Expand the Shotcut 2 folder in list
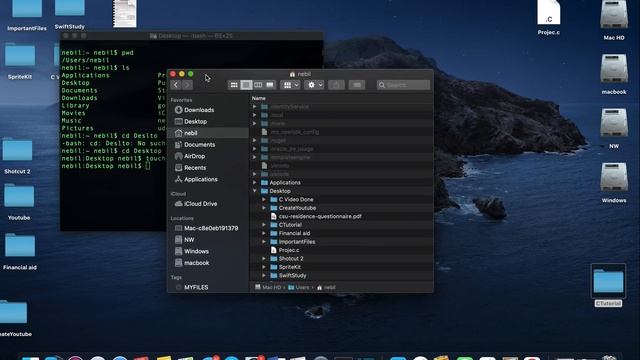640x360 pixels. (264, 258)
